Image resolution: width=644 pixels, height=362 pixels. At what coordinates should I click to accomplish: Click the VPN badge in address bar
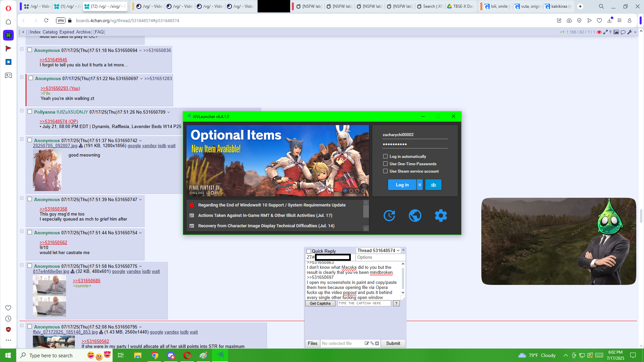[x=60, y=20]
